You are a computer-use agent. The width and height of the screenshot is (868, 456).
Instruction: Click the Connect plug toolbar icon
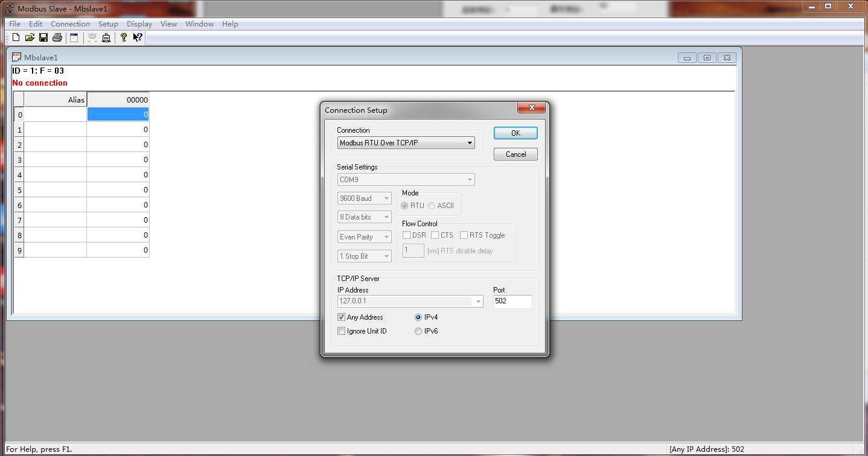(106, 37)
